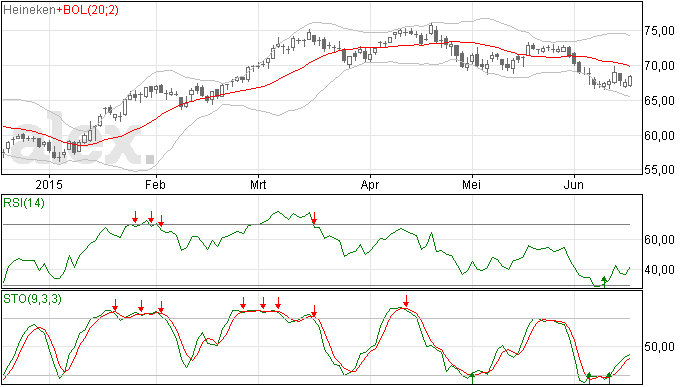
Task: Select the 55,00 price axis value
Action: point(659,170)
